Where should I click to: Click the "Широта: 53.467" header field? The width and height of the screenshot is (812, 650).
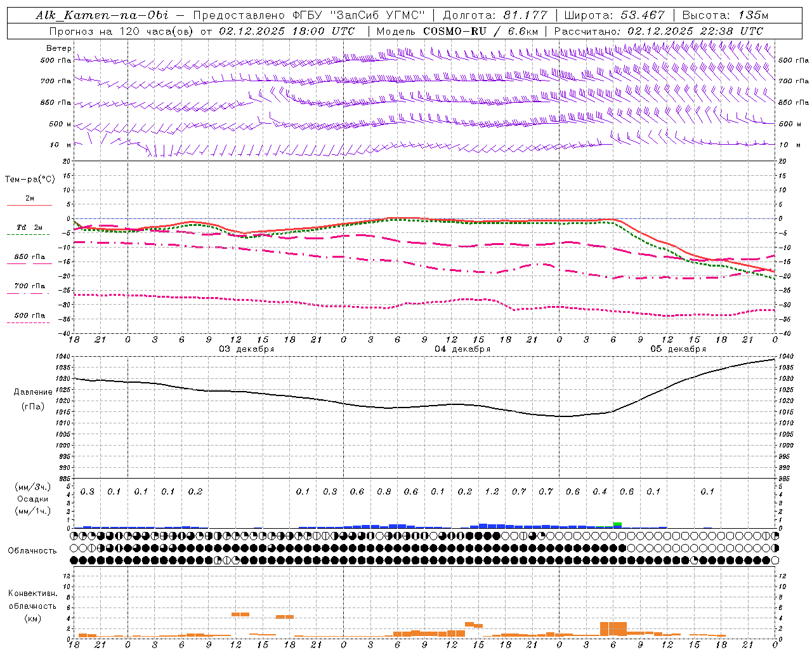tap(615, 15)
